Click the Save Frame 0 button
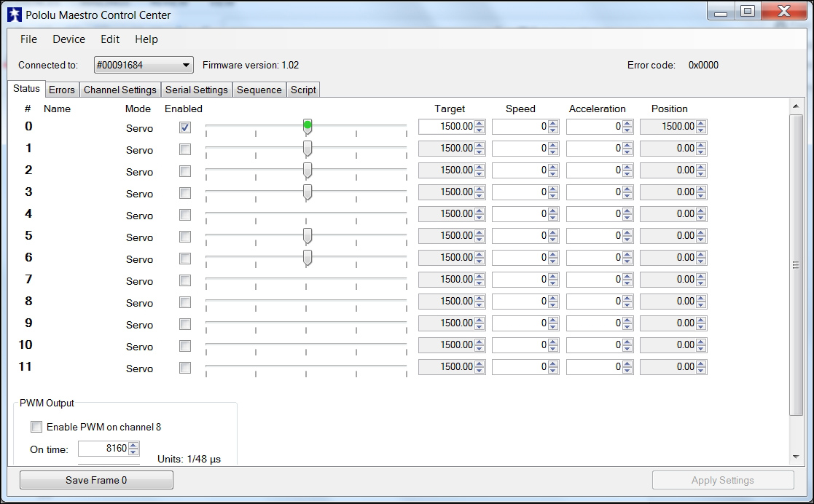The width and height of the screenshot is (814, 504). tap(96, 480)
